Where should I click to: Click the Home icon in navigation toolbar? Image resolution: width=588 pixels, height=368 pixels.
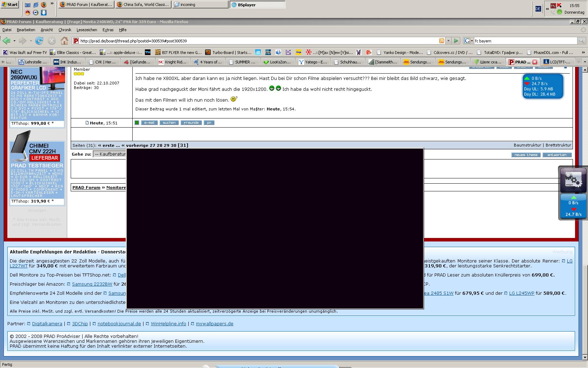(x=64, y=41)
